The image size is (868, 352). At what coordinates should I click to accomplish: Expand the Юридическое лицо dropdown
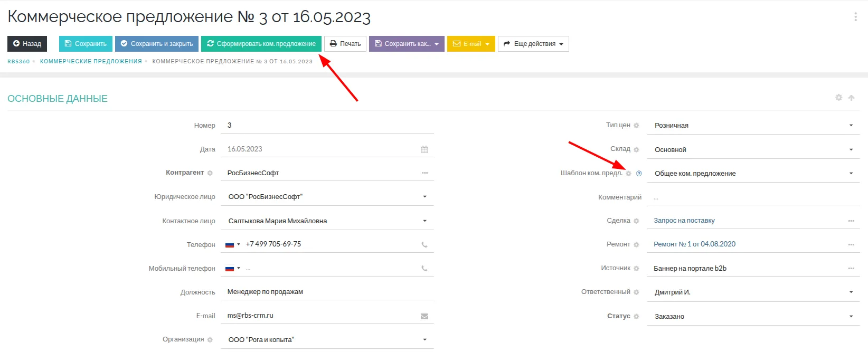(x=424, y=197)
